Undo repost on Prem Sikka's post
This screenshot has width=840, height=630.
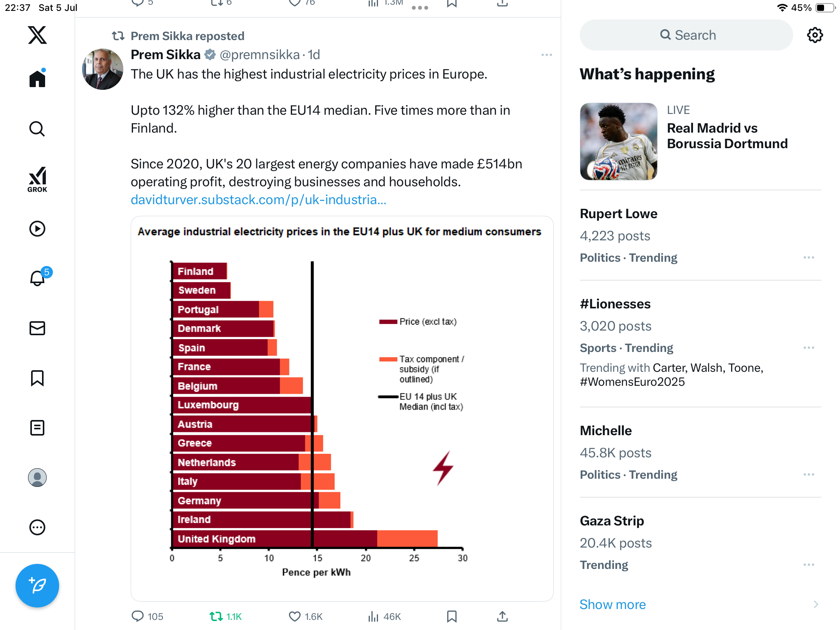pos(216,616)
